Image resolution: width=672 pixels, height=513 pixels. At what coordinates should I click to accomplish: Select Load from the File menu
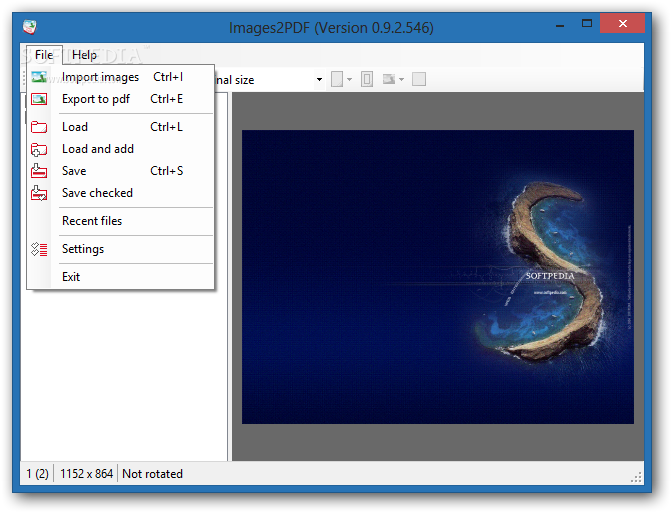click(x=120, y=127)
